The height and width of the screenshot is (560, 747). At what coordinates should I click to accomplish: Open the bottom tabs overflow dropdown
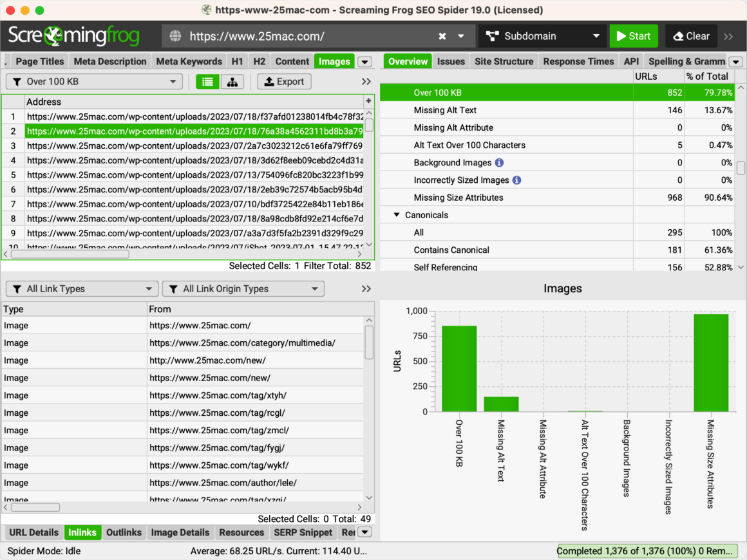click(365, 532)
